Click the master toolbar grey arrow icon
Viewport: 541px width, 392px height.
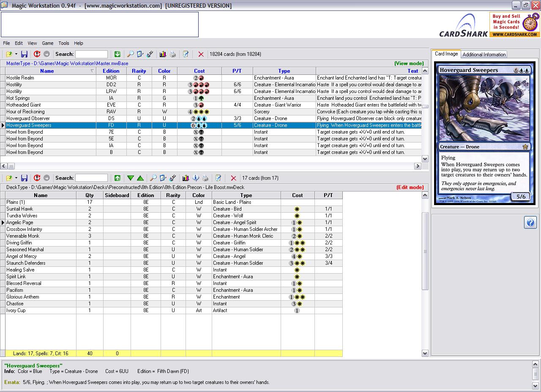[46, 54]
